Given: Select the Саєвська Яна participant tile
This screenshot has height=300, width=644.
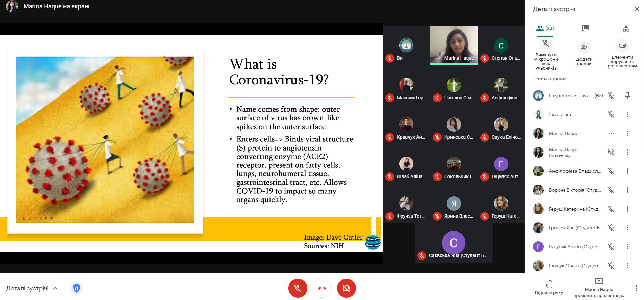Looking at the screenshot, I should [454, 243].
